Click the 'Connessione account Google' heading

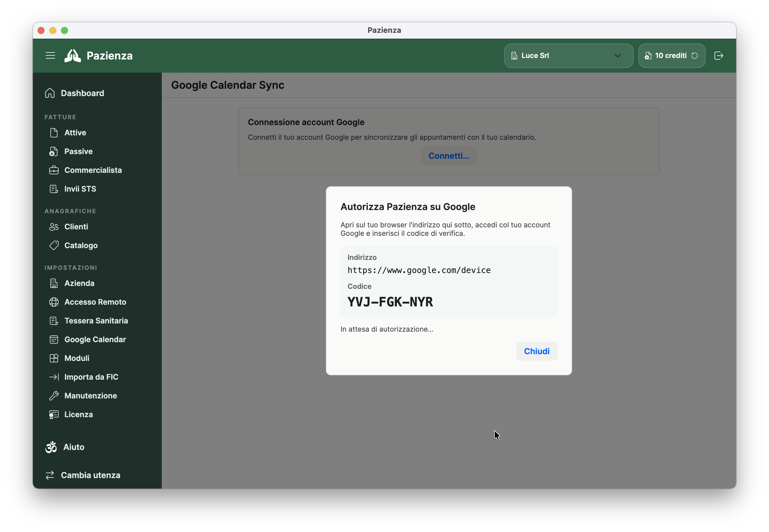[306, 122]
